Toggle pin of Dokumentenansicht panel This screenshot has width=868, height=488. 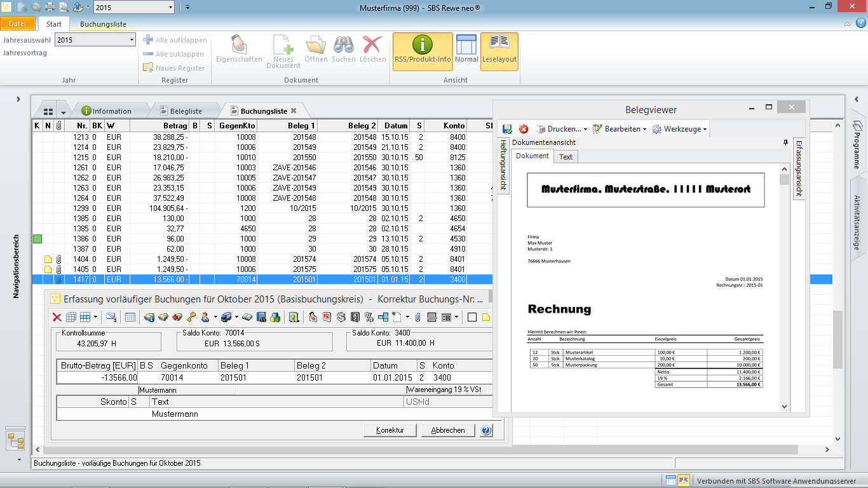tap(785, 143)
